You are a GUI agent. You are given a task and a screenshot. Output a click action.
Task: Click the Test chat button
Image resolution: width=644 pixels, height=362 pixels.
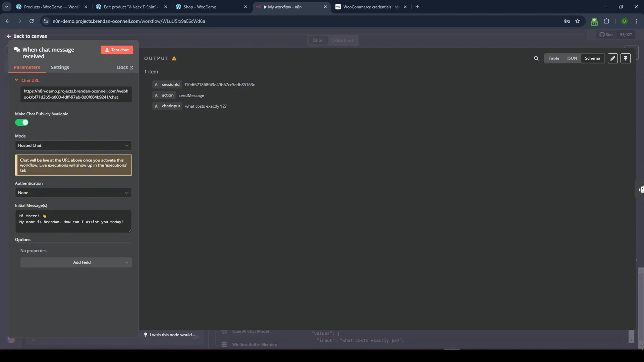[117, 50]
